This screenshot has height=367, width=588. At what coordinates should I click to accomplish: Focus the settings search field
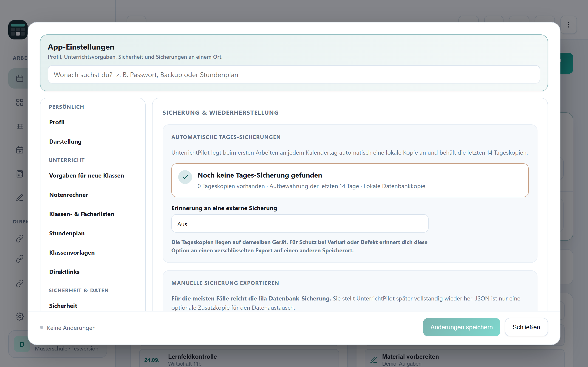(x=294, y=75)
